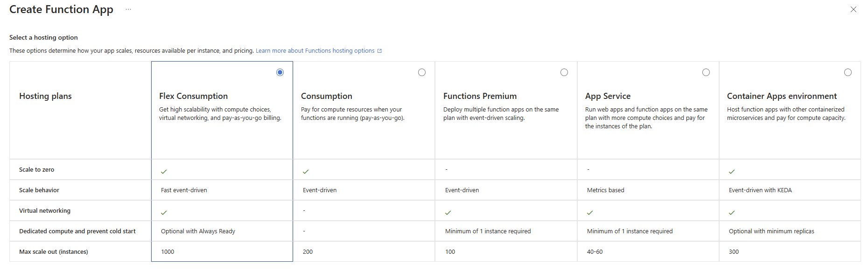The width and height of the screenshot is (868, 279).
Task: Click the 200 max scale out value
Action: (308, 252)
